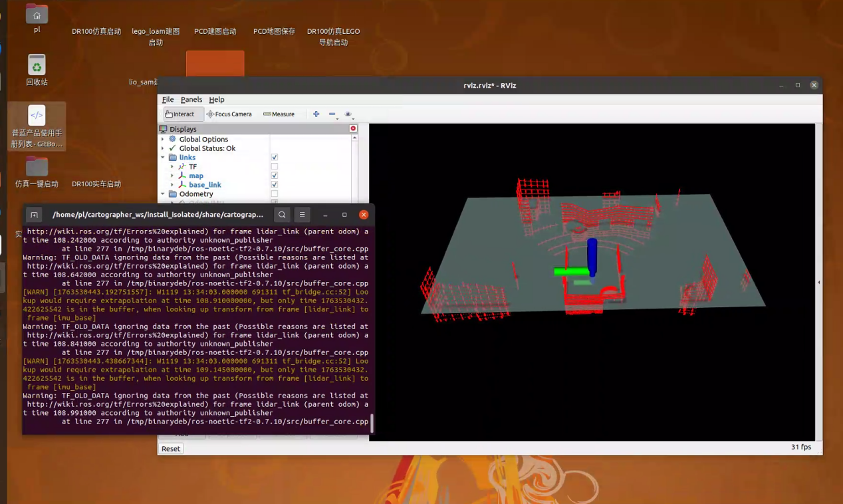Viewport: 843px width, 504px height.
Task: Choose the Measure tool
Action: (x=279, y=114)
